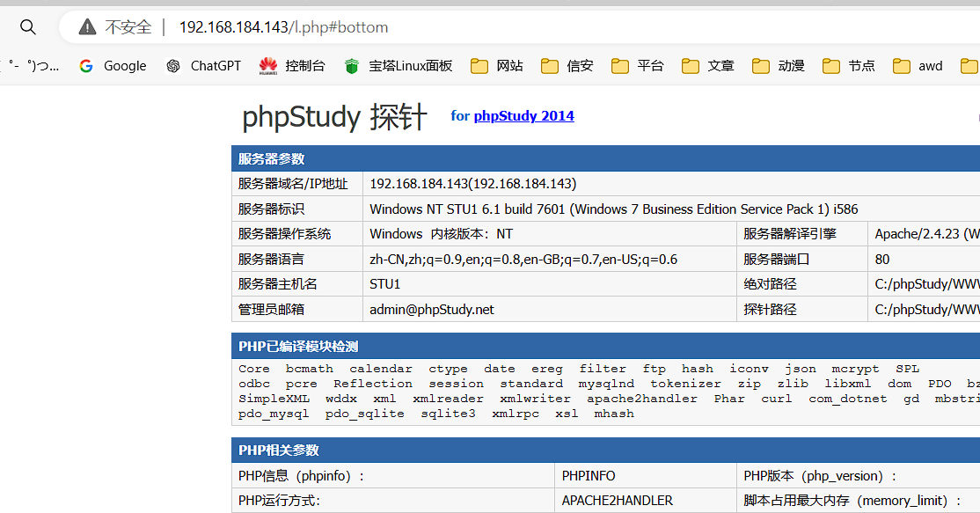Click the xmlrpc module name
Image resolution: width=980 pixels, height=513 pixels.
pos(516,414)
